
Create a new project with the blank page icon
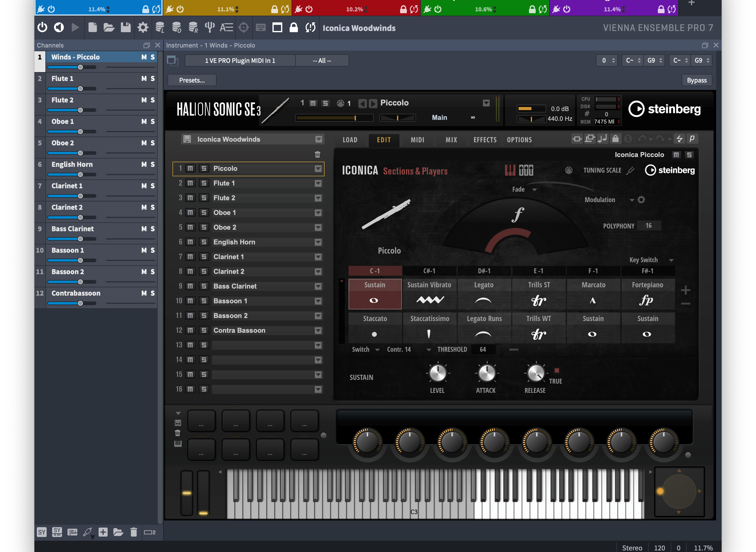click(93, 27)
